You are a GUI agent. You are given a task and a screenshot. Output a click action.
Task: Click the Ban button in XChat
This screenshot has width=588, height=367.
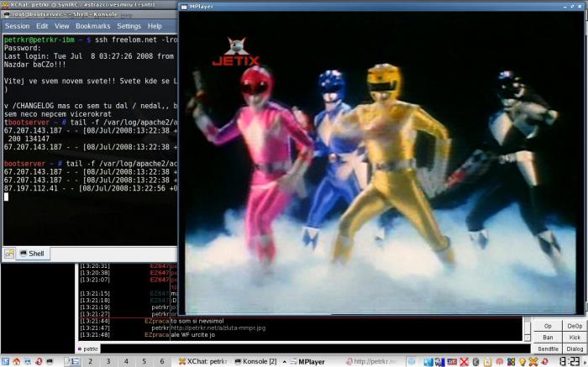pyautogui.click(x=548, y=338)
